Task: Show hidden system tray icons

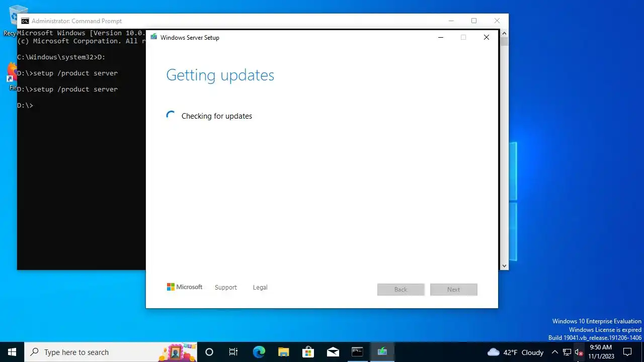Action: tap(554, 352)
